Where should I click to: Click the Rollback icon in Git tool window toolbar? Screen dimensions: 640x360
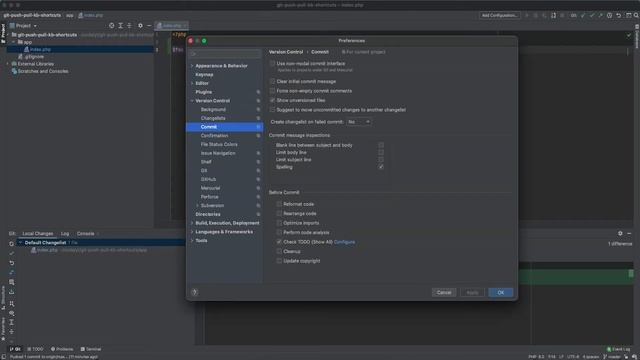11,263
